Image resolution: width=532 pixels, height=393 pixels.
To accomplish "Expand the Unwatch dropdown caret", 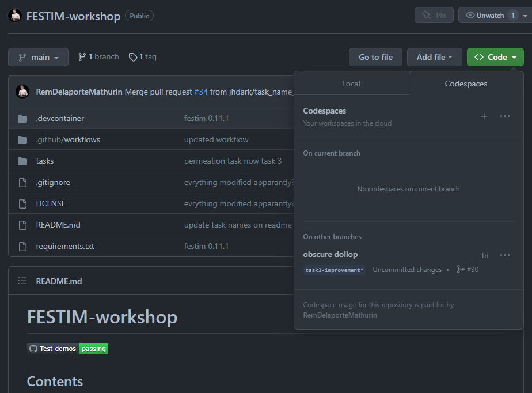I will [525, 16].
